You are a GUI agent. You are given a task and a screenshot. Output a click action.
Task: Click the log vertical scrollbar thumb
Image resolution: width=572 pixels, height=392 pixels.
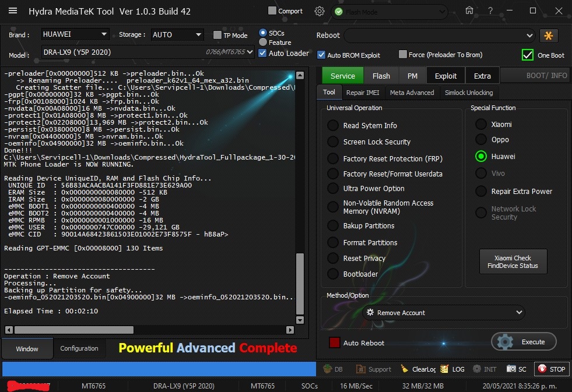pos(300,284)
